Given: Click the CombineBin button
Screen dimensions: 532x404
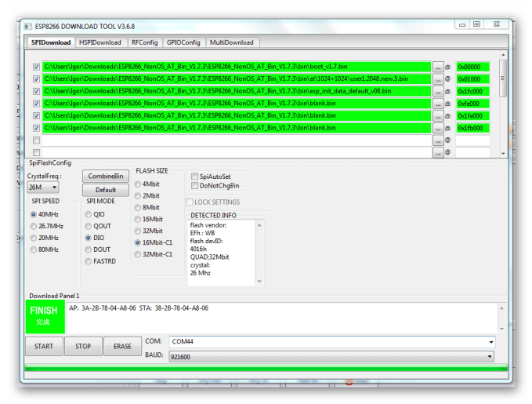Looking at the screenshot, I should pyautogui.click(x=106, y=177).
